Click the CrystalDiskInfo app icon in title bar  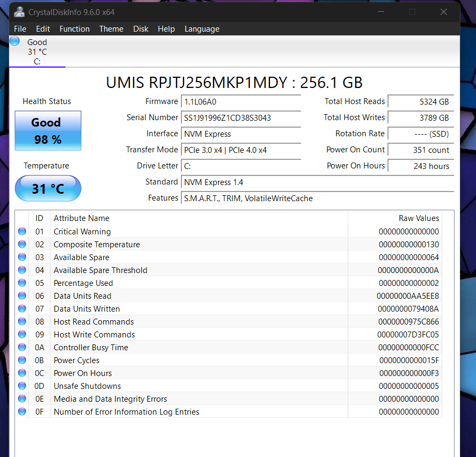[19, 12]
